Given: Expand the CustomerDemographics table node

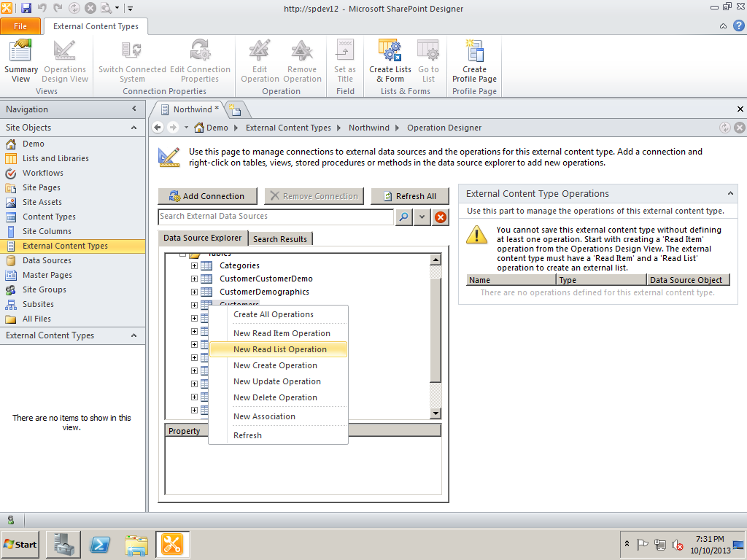Looking at the screenshot, I should point(194,292).
